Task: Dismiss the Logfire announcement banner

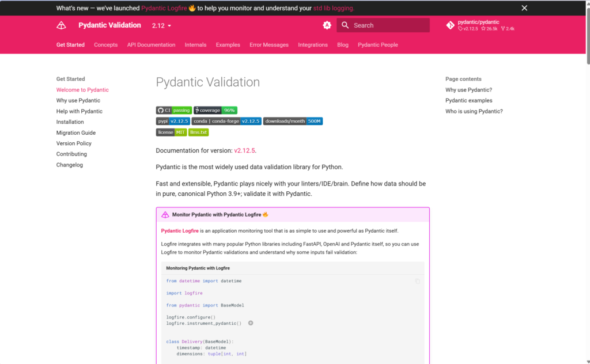Action: tap(524, 8)
